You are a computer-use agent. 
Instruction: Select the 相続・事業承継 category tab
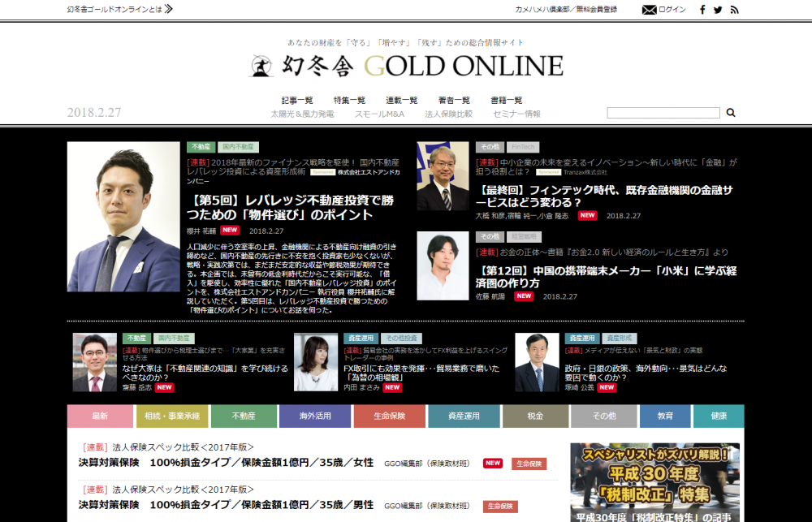pyautogui.click(x=172, y=416)
